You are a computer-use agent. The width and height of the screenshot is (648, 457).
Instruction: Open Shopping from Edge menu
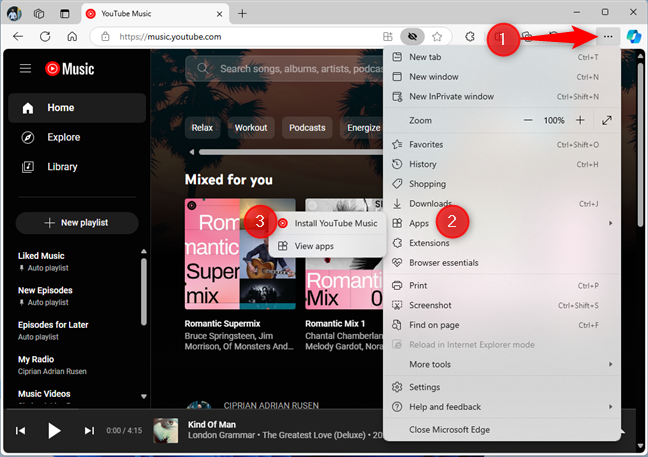click(x=502, y=184)
